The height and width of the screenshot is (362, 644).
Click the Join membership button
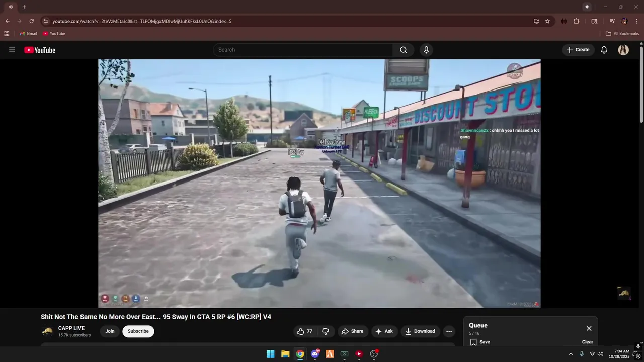click(110, 331)
